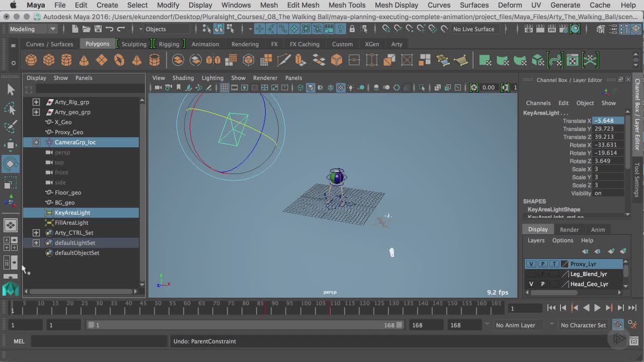Activate the Lasso select tool
Image resolution: width=644 pixels, height=362 pixels.
click(11, 108)
